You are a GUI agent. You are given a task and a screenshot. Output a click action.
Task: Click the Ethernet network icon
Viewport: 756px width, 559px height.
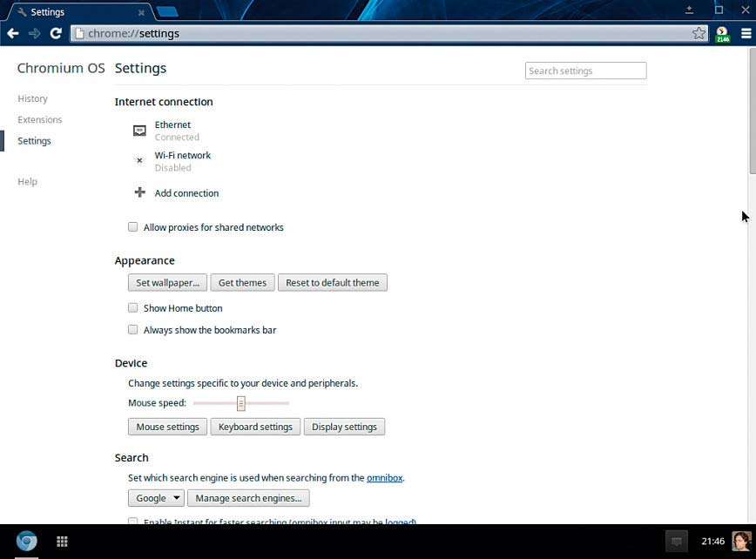pyautogui.click(x=139, y=131)
